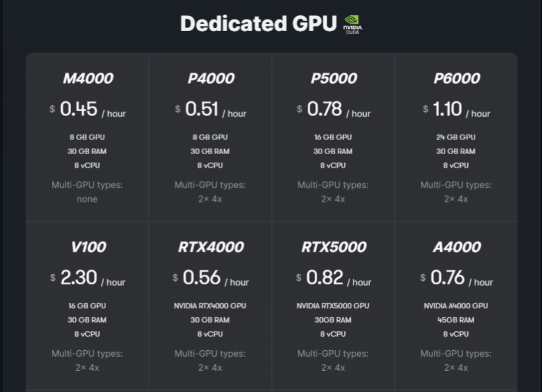Select the V100 GPU card title

point(88,247)
